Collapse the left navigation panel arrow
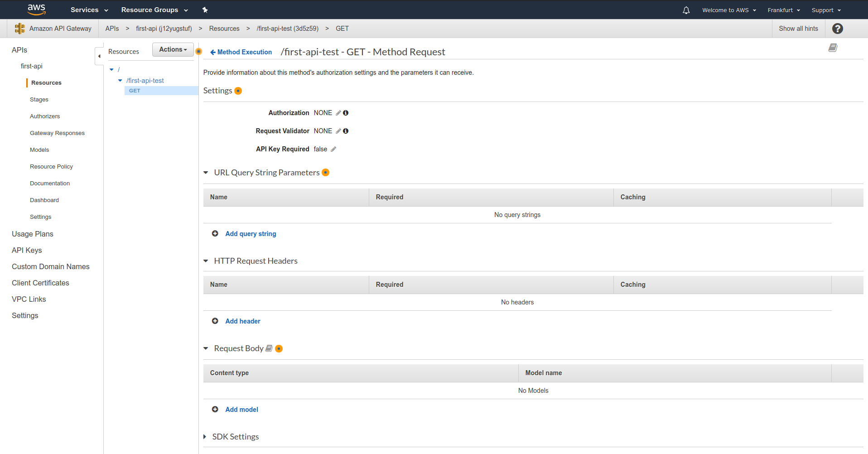Viewport: 868px width, 454px height. (99, 56)
